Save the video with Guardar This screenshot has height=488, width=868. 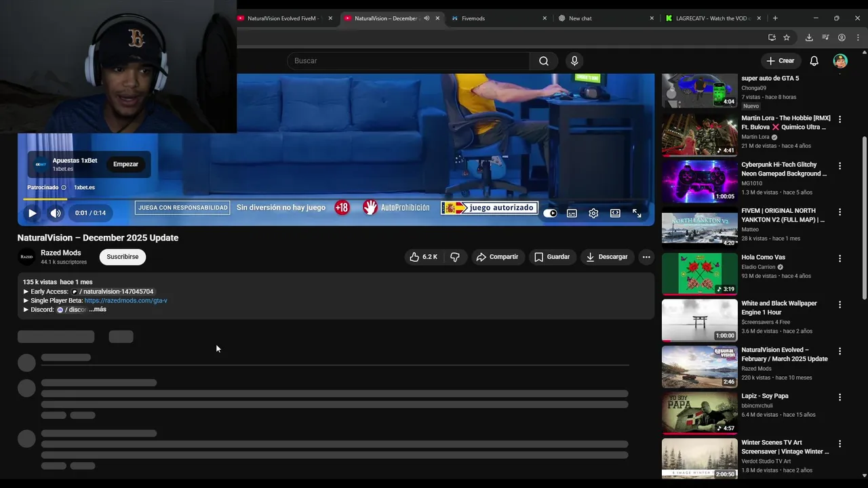[552, 257]
